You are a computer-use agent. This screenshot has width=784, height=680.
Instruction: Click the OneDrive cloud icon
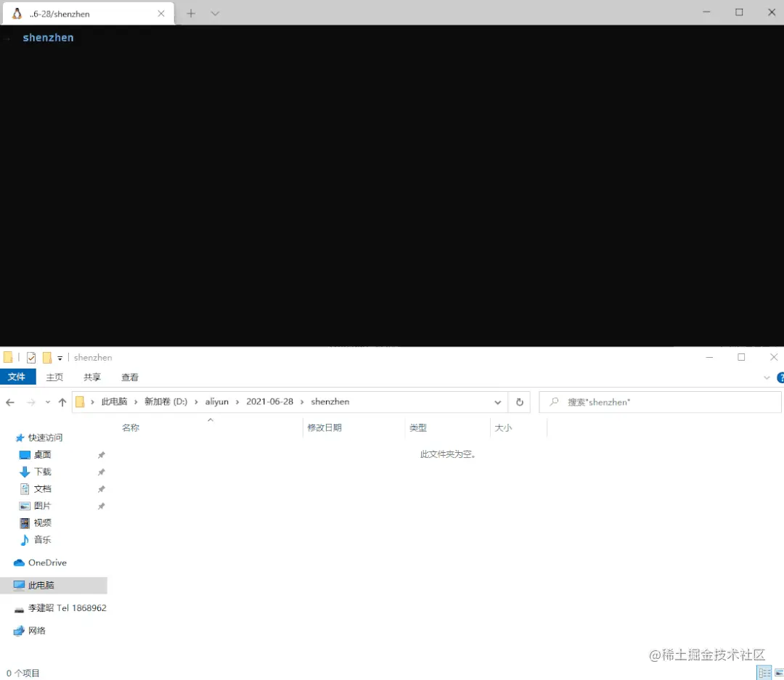click(19, 562)
